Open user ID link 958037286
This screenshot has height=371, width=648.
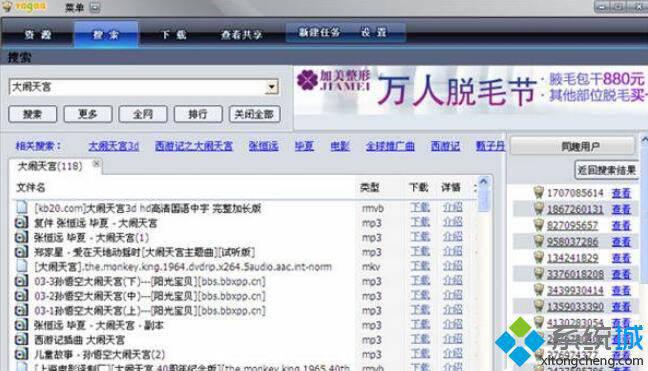(x=572, y=242)
